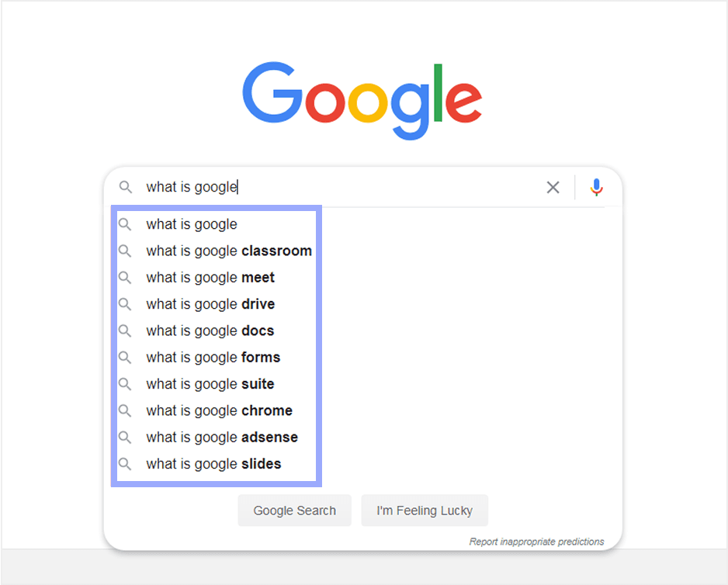
Task: Click the search icon beside 'what is google meet'
Action: (x=125, y=277)
